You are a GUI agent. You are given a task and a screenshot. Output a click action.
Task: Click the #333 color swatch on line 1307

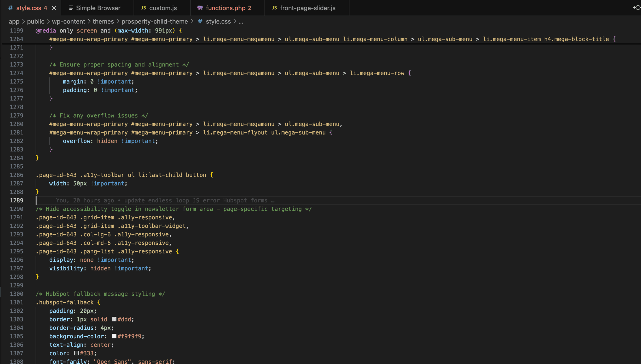[x=77, y=353]
